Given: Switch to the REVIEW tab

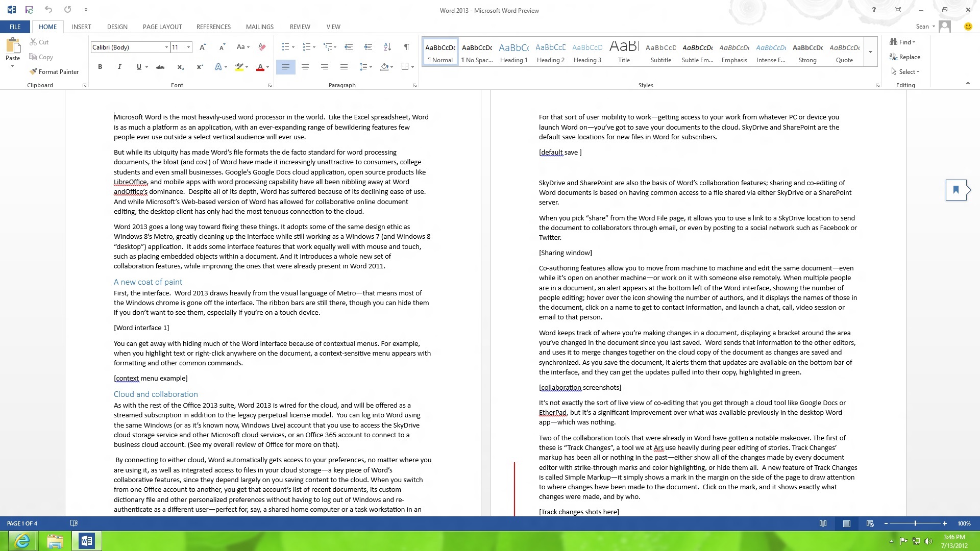Looking at the screenshot, I should (x=300, y=27).
